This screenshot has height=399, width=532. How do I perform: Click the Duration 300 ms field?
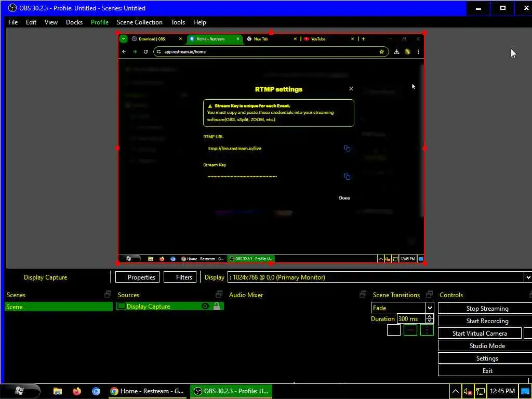[410, 318]
